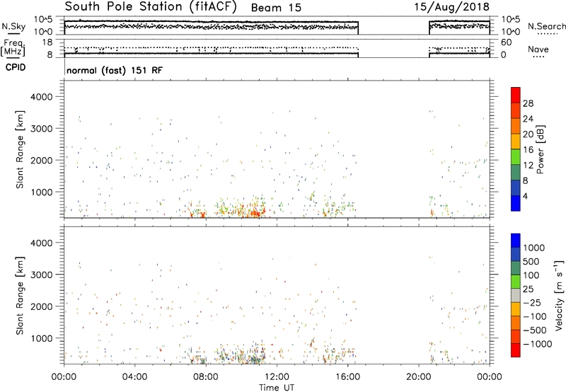Select the 20:00 time tick label

tap(419, 377)
